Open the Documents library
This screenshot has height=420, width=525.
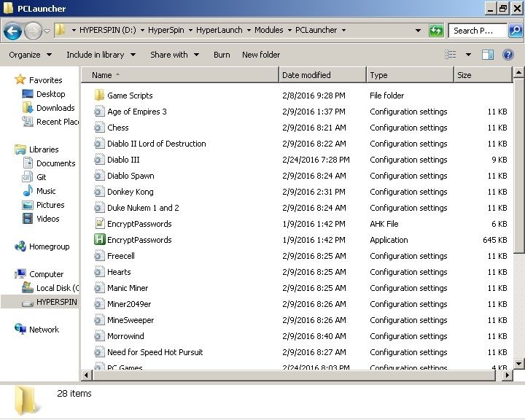tap(50, 163)
